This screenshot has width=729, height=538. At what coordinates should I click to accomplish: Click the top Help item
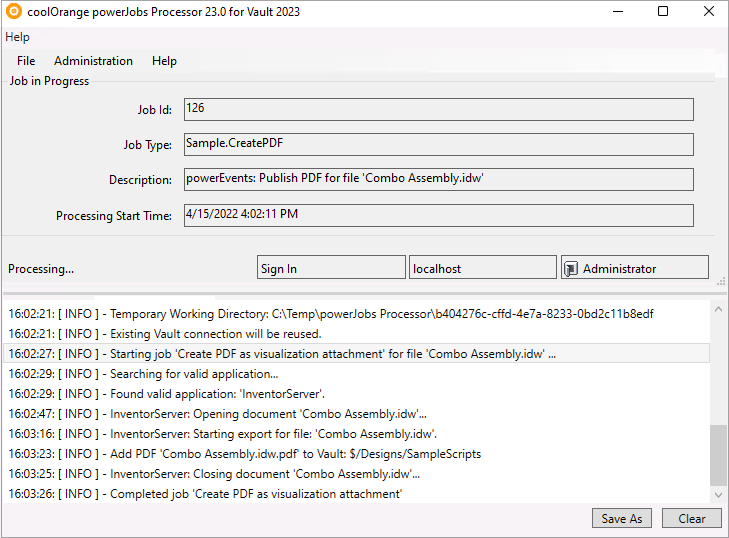click(17, 37)
